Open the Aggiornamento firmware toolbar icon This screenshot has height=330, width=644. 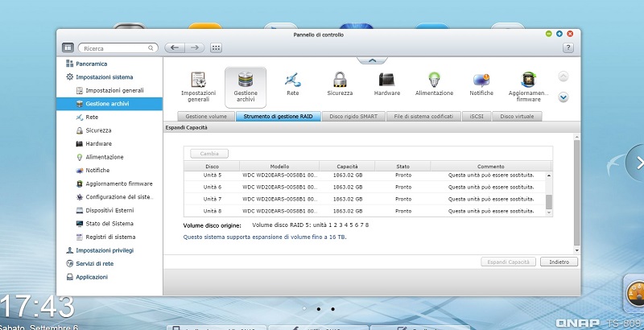[529, 80]
